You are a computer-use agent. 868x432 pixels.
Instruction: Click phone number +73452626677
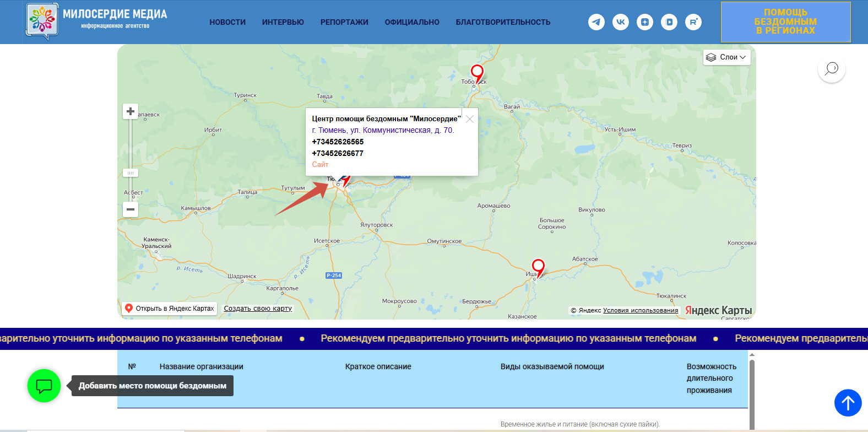[338, 154]
